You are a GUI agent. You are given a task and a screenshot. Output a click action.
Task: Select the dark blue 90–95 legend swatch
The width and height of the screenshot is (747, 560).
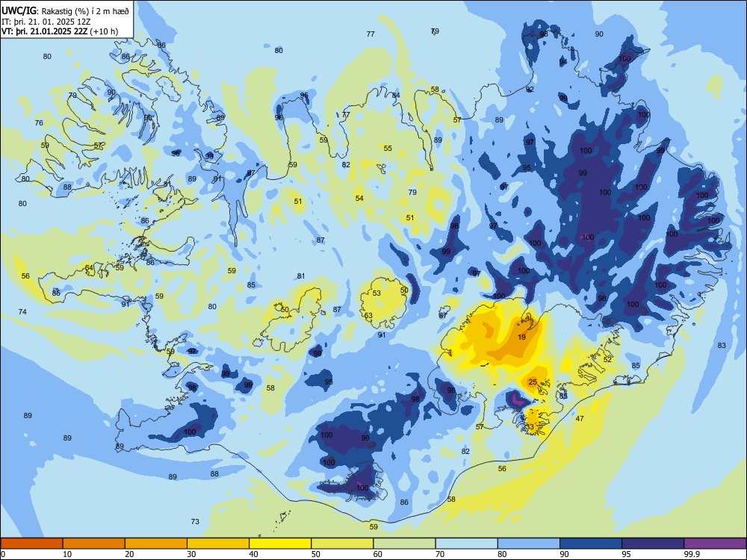[x=591, y=544]
